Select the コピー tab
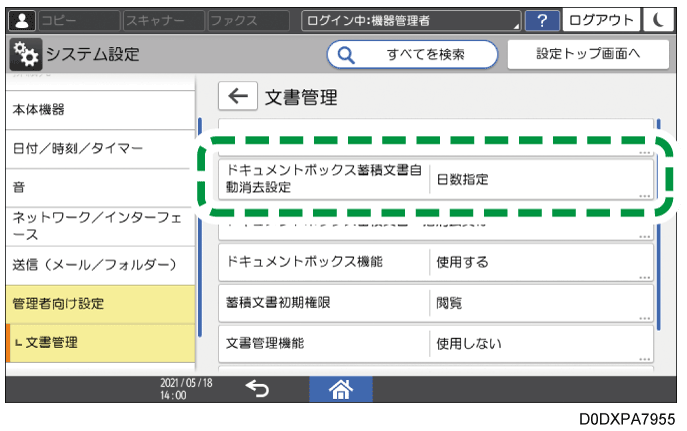 [x=79, y=21]
